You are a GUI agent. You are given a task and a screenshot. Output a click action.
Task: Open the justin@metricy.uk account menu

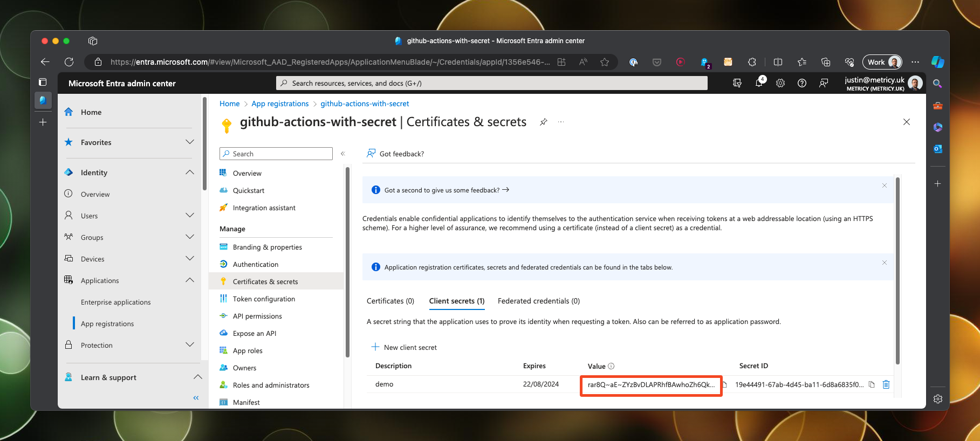(x=883, y=83)
